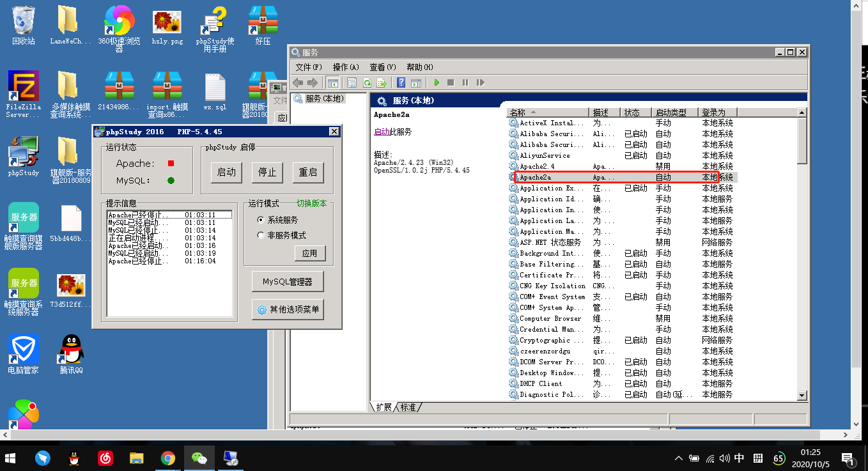
Task: Click the 应用 button in phpStudy
Action: click(x=310, y=254)
